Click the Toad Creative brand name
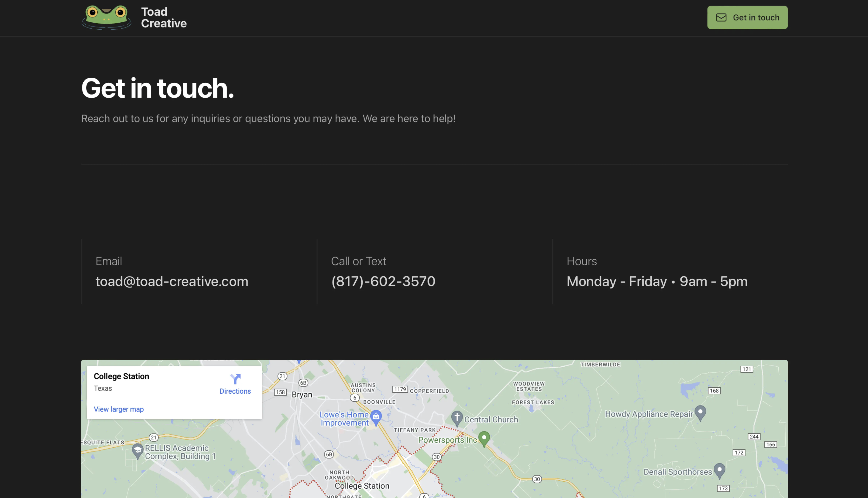The image size is (868, 498). pyautogui.click(x=164, y=17)
